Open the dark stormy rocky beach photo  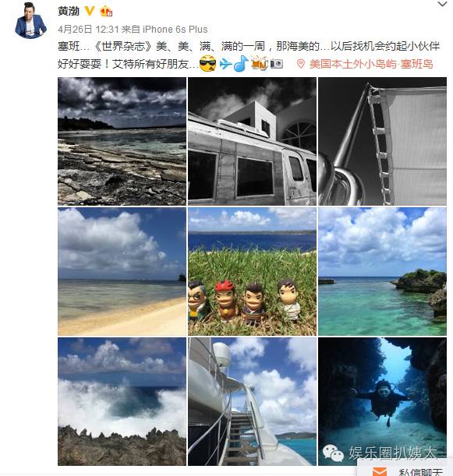(122, 142)
